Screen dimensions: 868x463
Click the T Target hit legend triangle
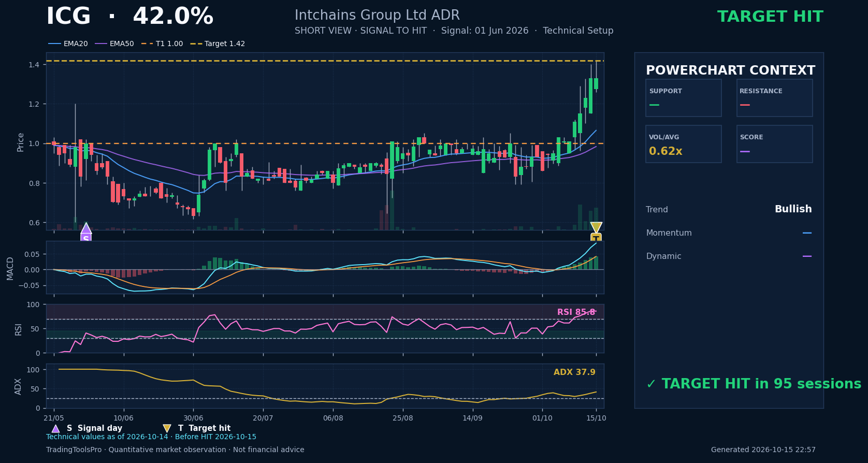point(167,428)
